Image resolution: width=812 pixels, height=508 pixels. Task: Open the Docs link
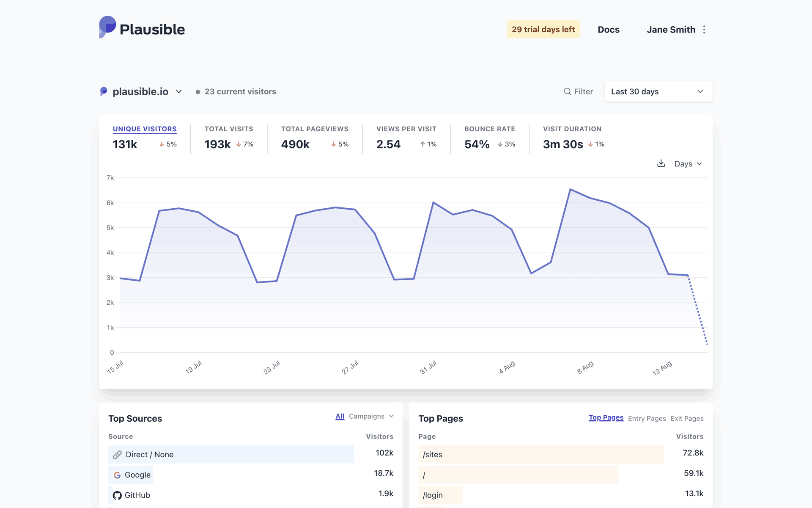click(x=608, y=30)
